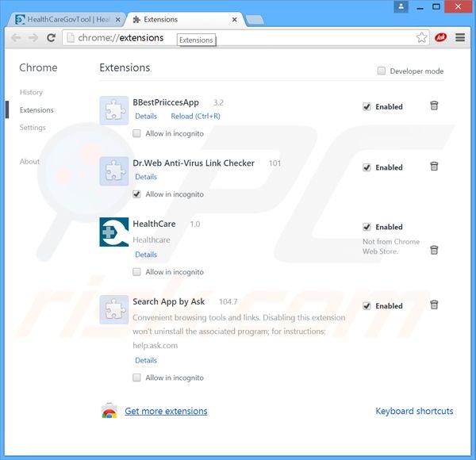Open About in the Chrome sidebar

[x=30, y=162]
